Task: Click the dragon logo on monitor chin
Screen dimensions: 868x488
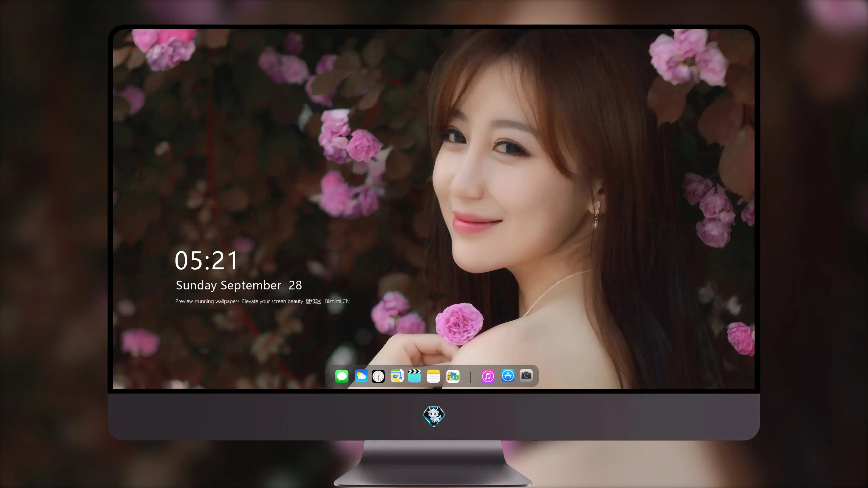Action: point(434,416)
